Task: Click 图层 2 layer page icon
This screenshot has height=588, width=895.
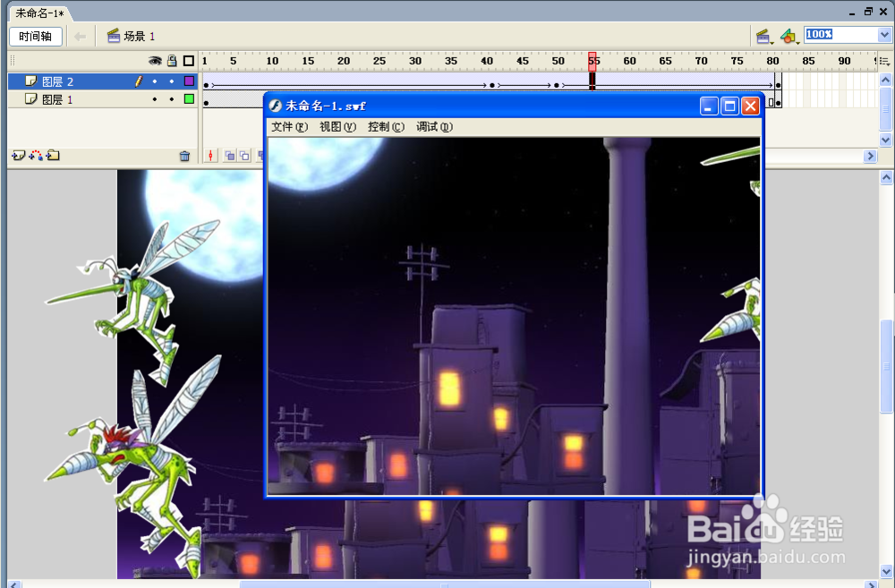Action: coord(30,81)
